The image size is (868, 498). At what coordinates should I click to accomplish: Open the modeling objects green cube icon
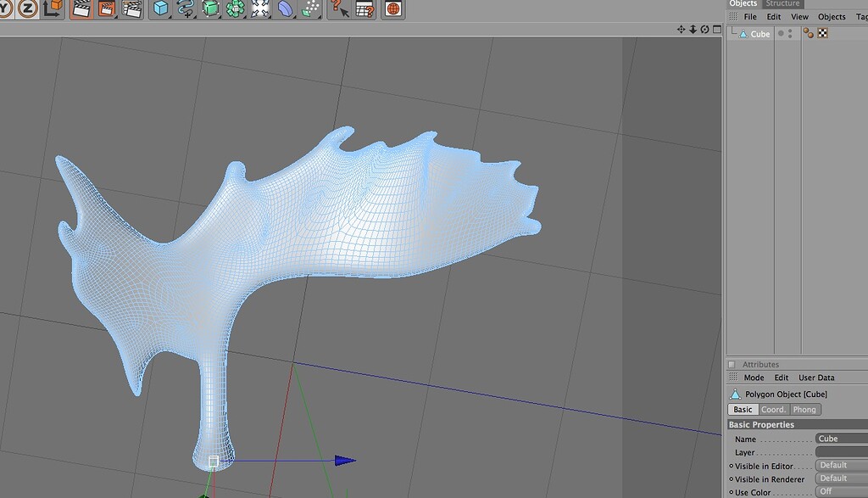(x=209, y=10)
